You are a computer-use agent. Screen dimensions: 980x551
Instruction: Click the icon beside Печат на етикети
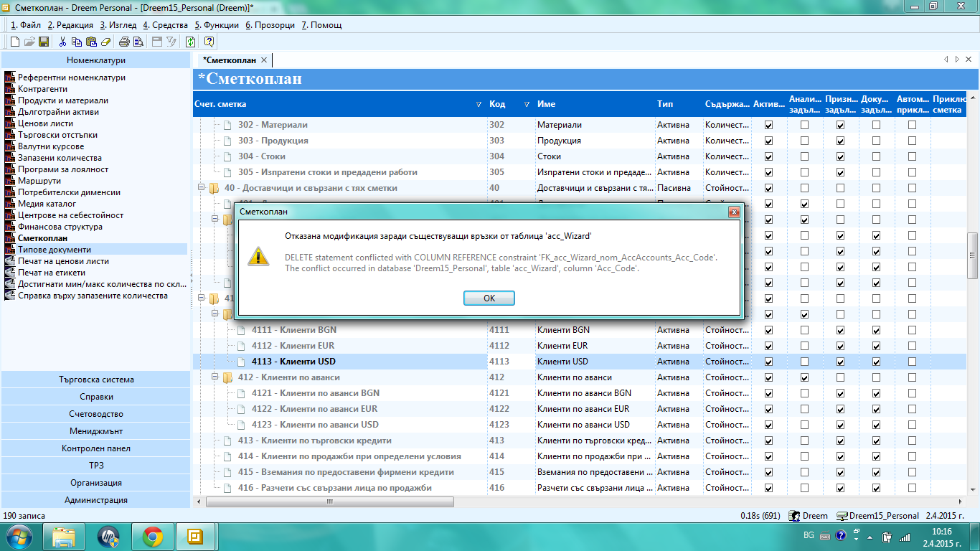pos(9,273)
